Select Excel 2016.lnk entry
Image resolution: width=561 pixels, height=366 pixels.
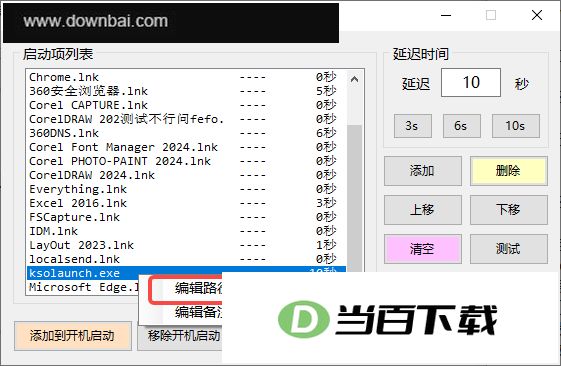coord(186,203)
